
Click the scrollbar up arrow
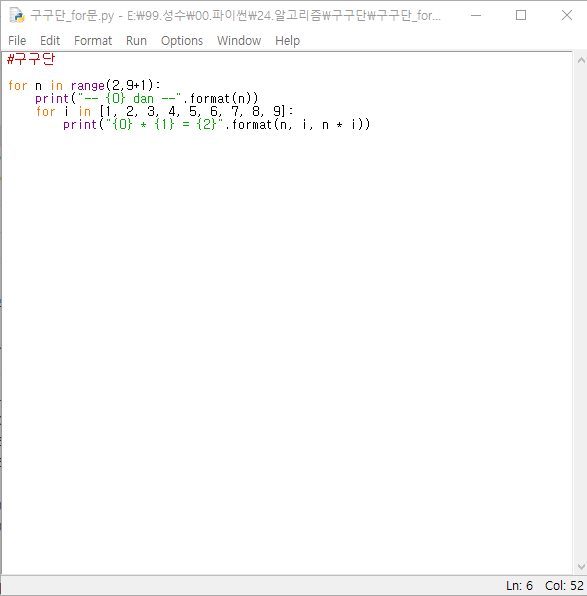pos(581,60)
